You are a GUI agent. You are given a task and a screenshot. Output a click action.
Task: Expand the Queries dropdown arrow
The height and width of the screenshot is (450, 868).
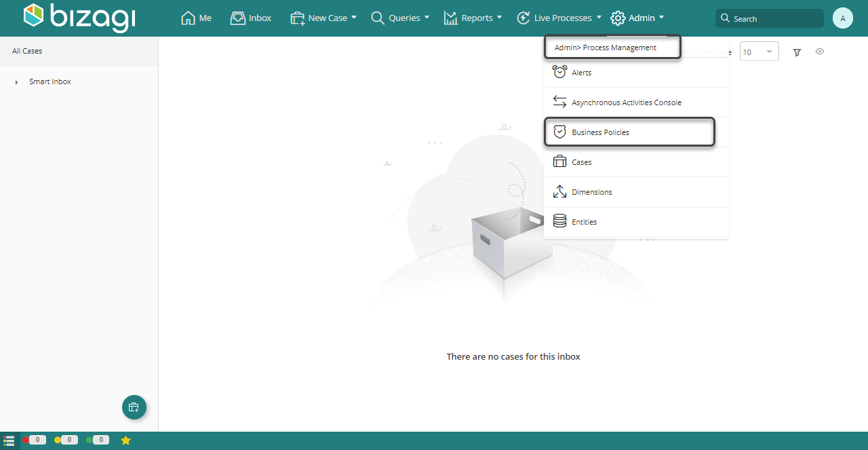pos(427,18)
